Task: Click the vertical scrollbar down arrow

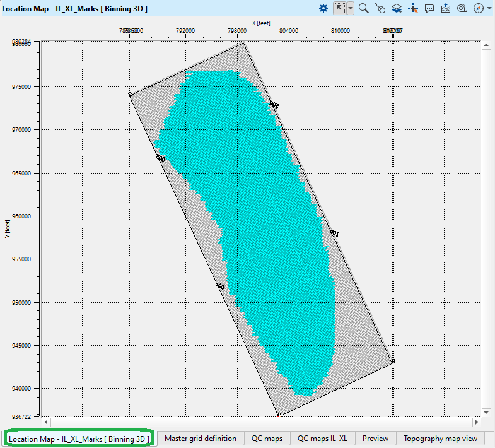Action: 486,412
